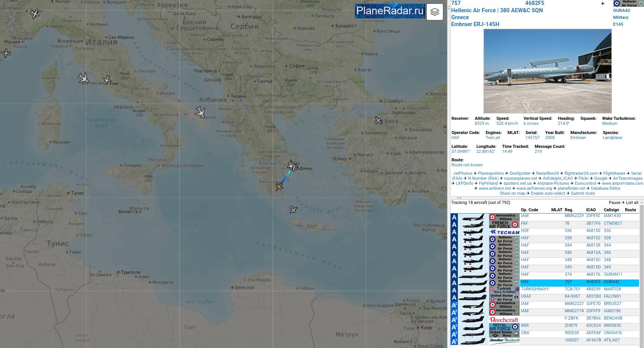Screen dimensions: 644x348
Task: Sort list by Callsign column header
Action: (x=611, y=210)
